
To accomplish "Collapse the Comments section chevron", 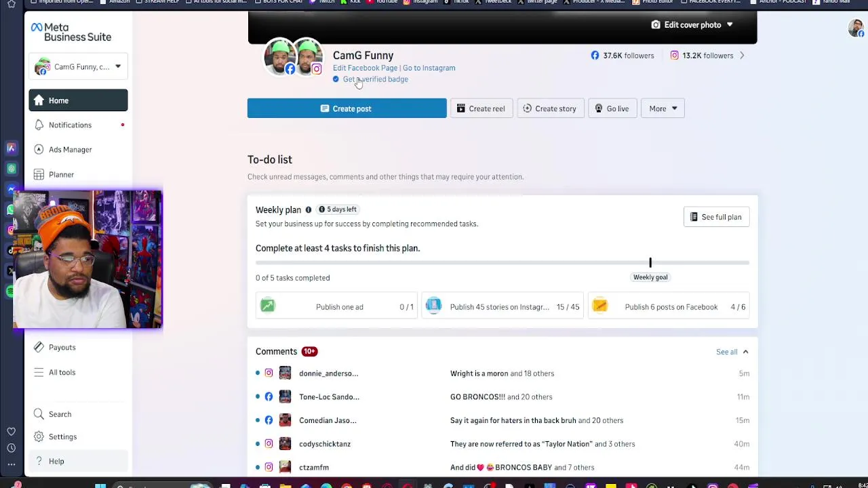I will pos(745,352).
